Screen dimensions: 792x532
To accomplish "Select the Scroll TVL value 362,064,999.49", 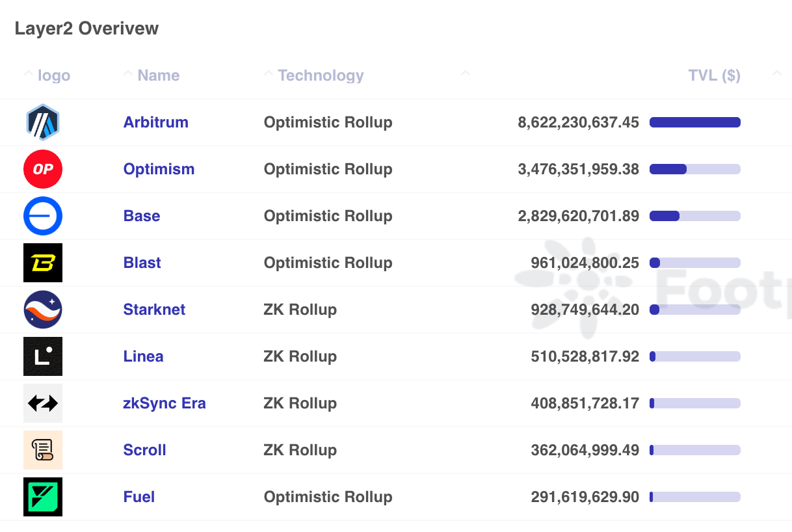I will [x=585, y=450].
